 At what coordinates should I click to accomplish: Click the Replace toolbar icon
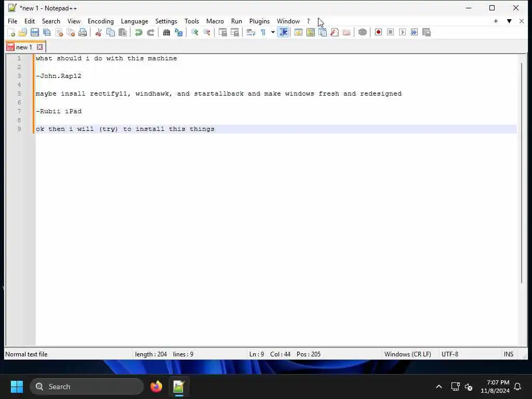tap(179, 32)
